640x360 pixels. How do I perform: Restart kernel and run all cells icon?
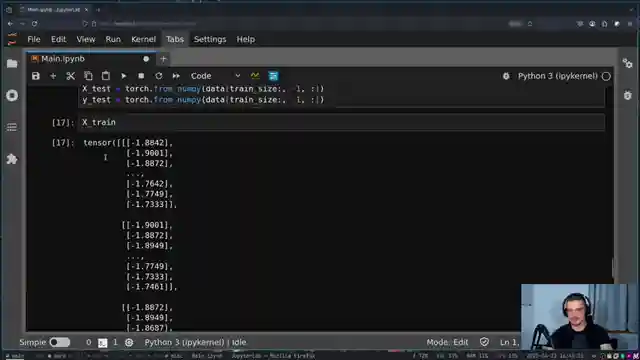coord(176,76)
